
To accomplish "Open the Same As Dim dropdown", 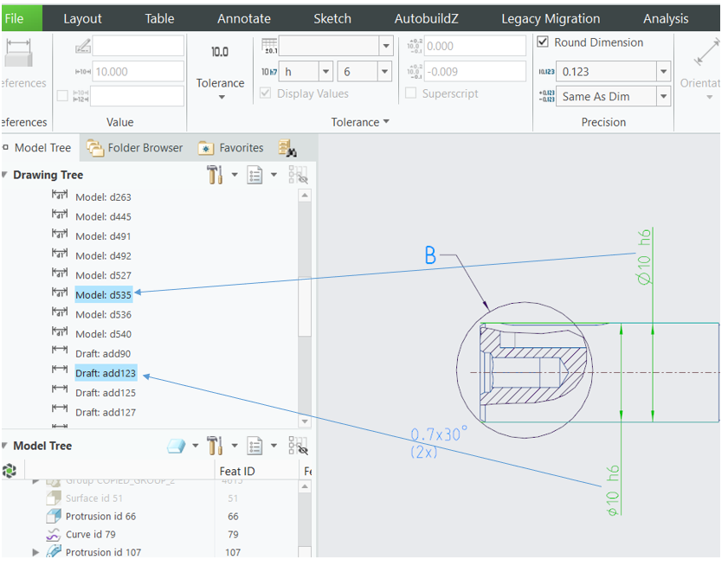I will click(x=663, y=97).
